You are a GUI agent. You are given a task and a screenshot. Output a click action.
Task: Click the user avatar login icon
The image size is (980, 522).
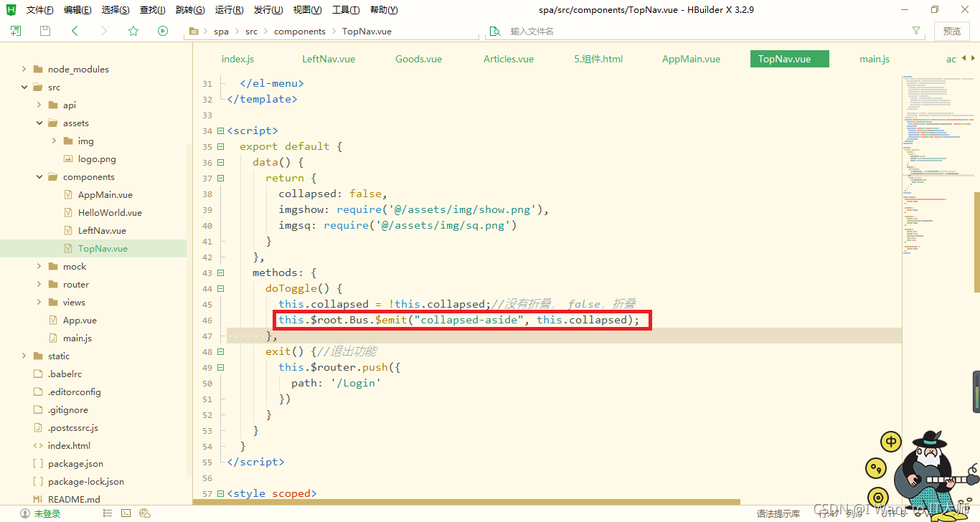point(25,513)
